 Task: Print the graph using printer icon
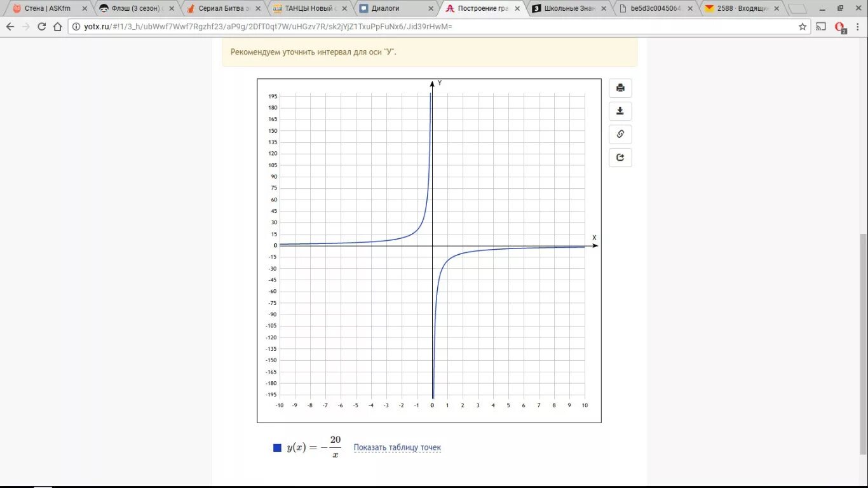click(620, 88)
